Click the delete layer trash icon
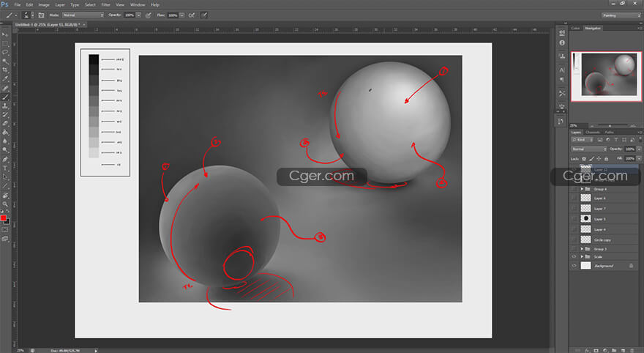This screenshot has height=353, width=644. 632,350
